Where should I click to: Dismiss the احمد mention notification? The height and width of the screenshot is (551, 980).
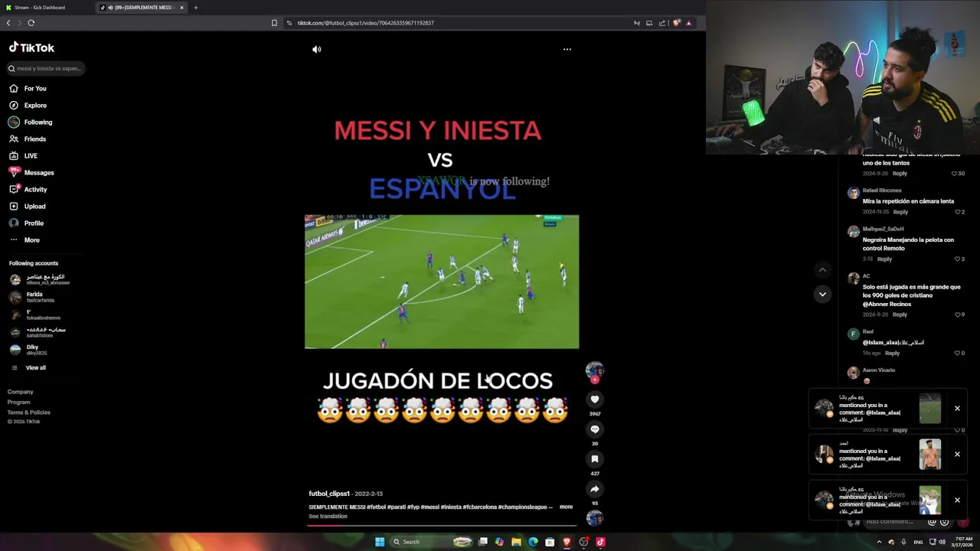[x=957, y=455]
